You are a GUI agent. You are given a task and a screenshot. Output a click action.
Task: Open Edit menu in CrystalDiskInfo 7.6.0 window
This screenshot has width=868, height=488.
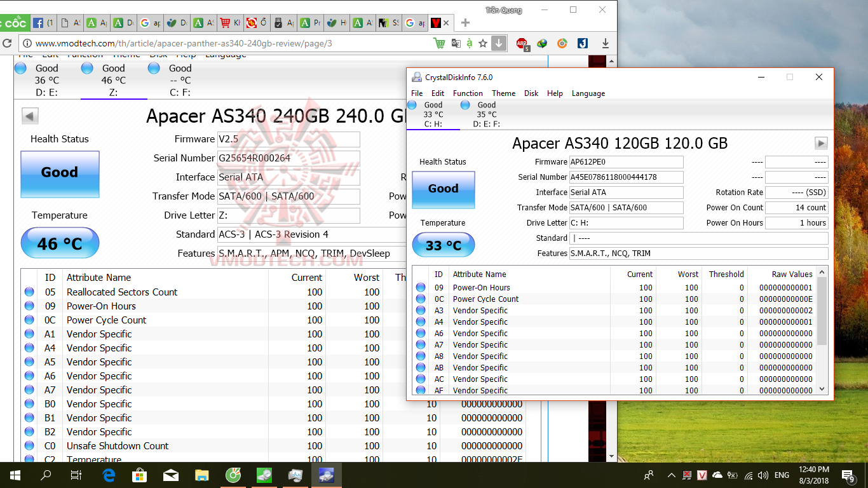pyautogui.click(x=438, y=93)
